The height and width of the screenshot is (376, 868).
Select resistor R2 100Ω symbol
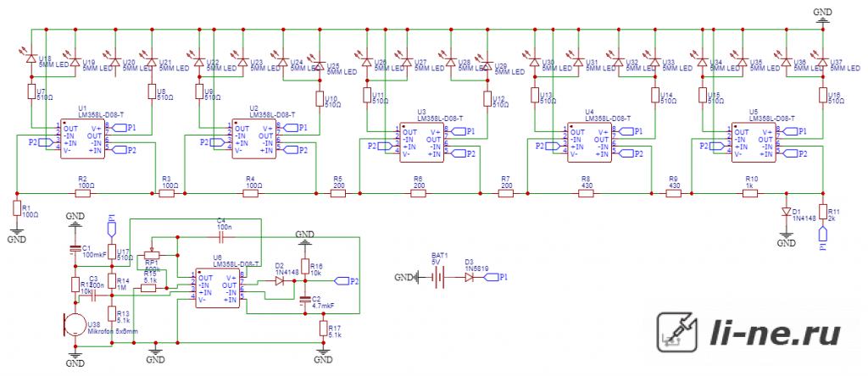[82, 193]
